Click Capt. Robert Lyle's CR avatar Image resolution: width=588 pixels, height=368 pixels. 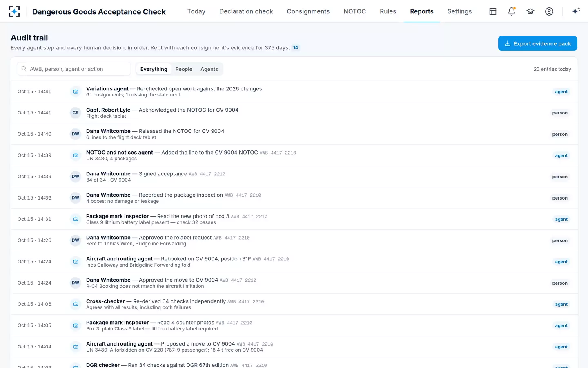76,113
